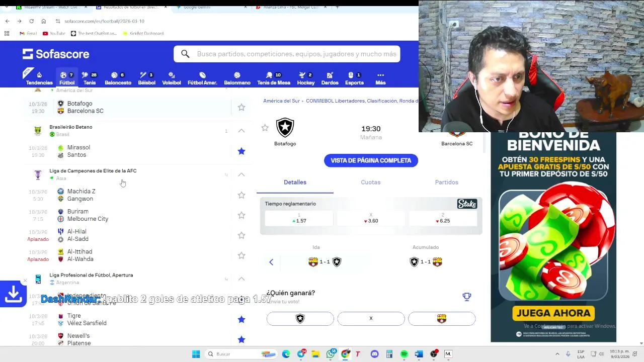Open a new browser tab

tap(337, 7)
